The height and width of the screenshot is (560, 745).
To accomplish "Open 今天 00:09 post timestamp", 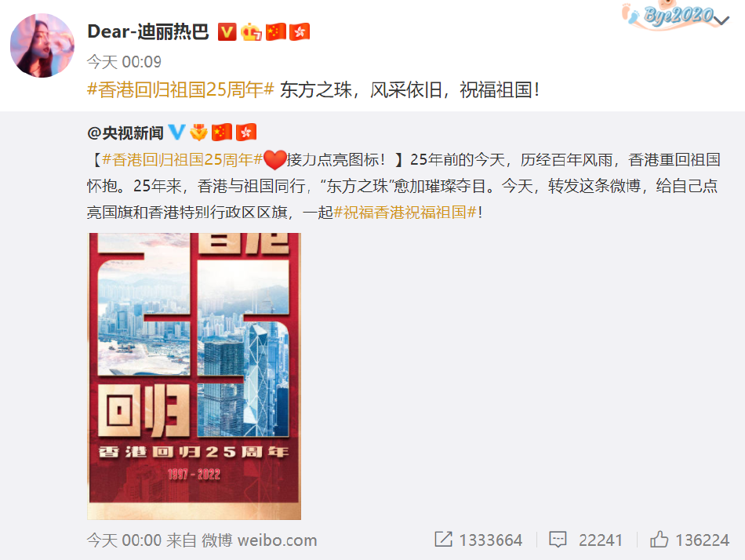I will (124, 62).
